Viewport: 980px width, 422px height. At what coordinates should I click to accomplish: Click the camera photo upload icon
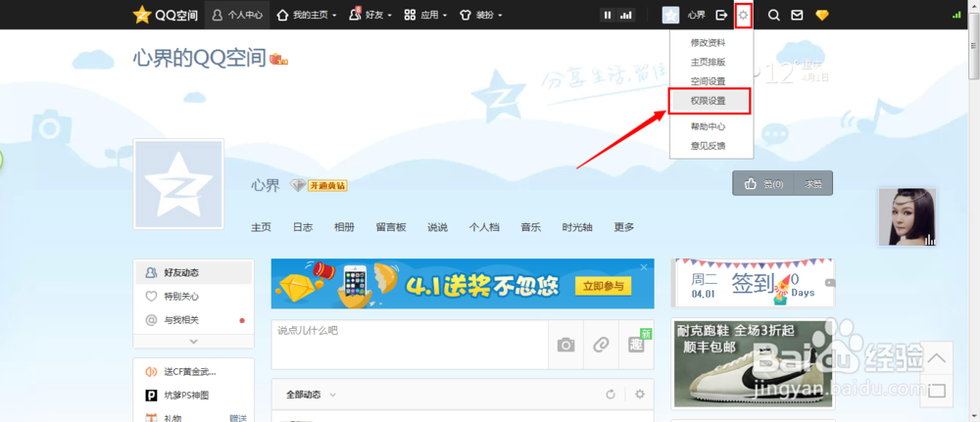point(565,345)
